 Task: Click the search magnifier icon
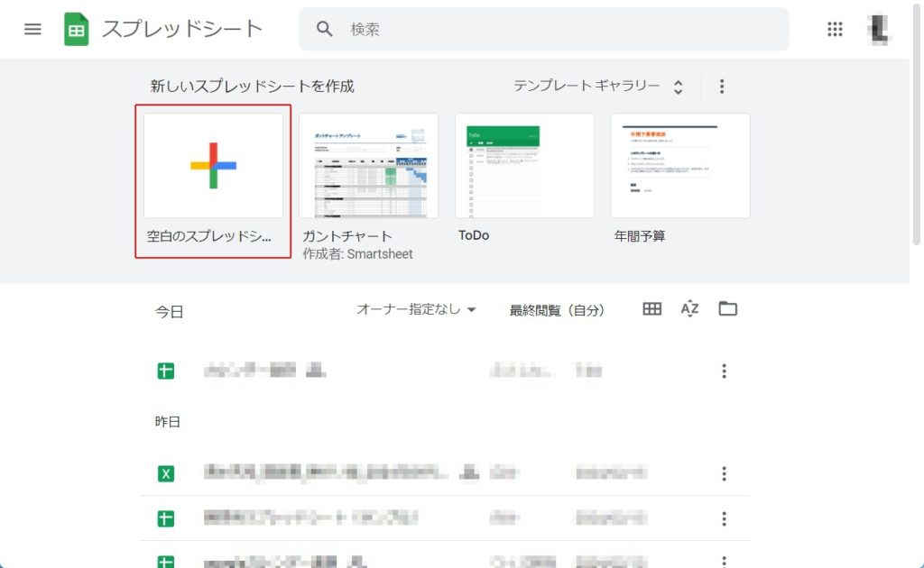[x=325, y=29]
